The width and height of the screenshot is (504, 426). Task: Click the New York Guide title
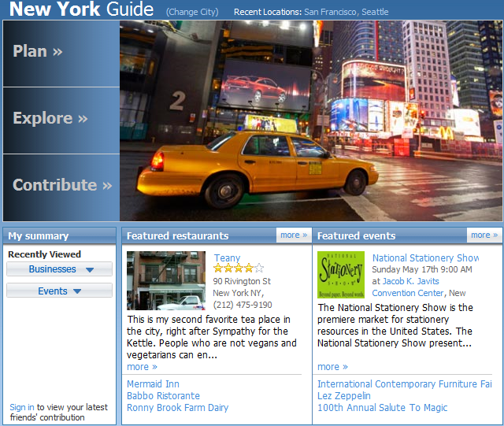pyautogui.click(x=81, y=9)
